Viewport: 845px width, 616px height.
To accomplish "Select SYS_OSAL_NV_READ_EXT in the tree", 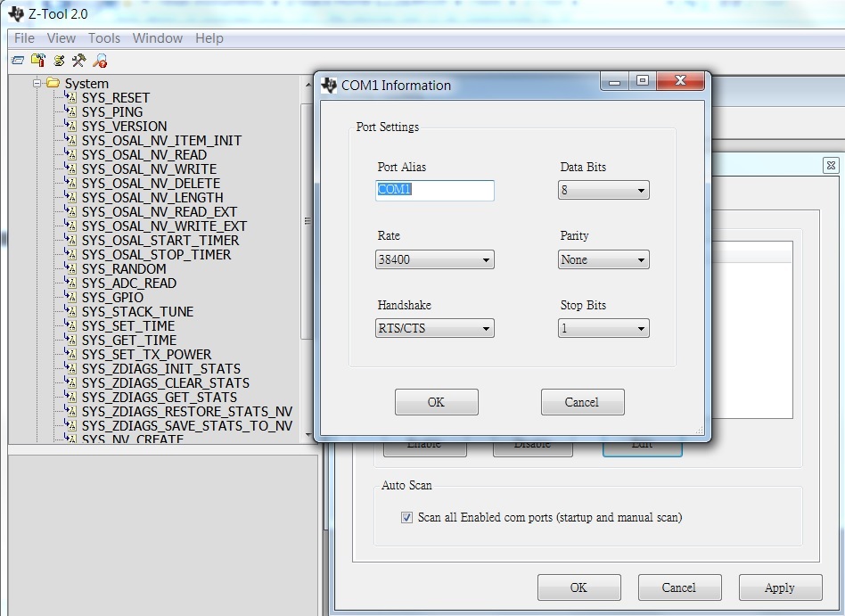I will (x=160, y=212).
